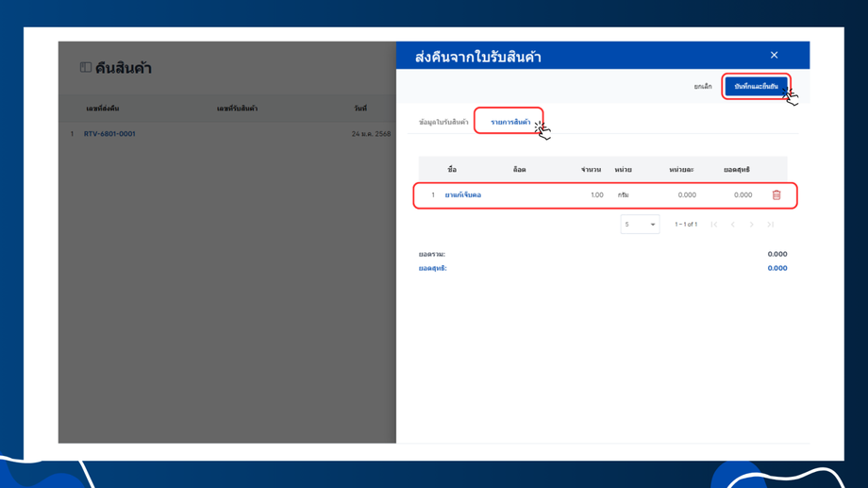Open the rows-per-page dropdown showing 5
This screenshot has width=868, height=488.
click(640, 225)
